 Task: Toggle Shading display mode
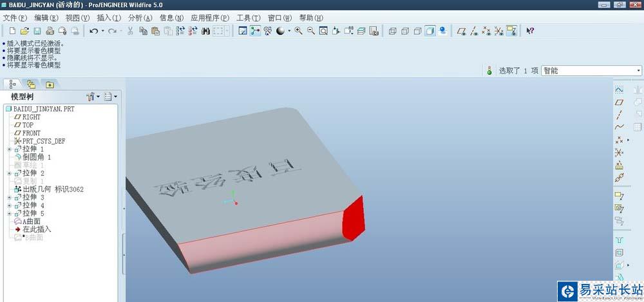point(430,31)
